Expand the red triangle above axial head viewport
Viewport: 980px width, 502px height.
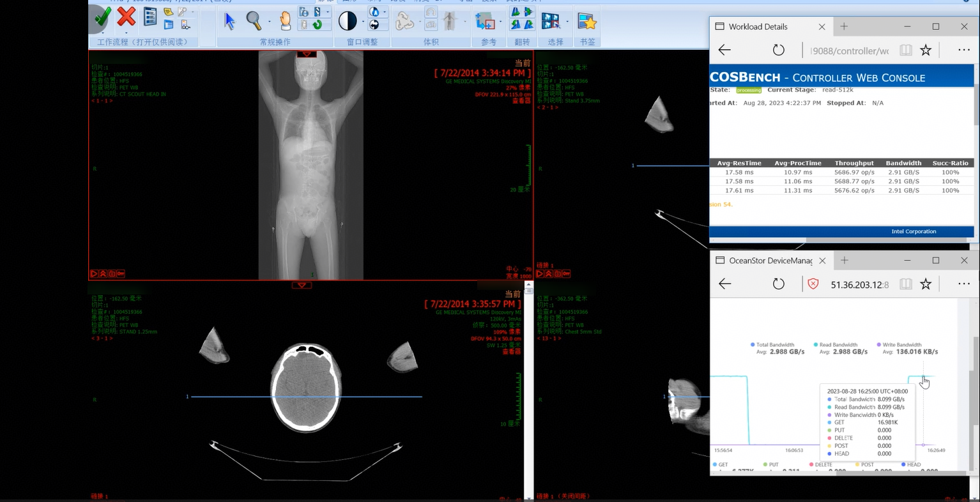point(302,285)
